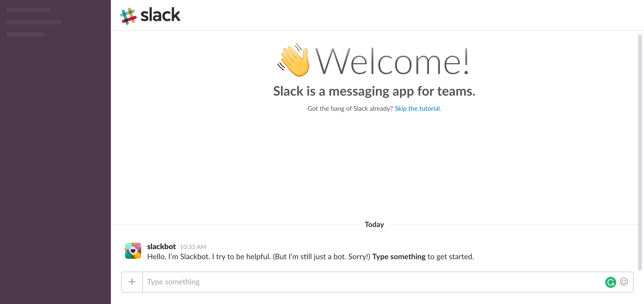Open the emoji picker in the message bar
The image size is (644, 304).
(x=624, y=282)
